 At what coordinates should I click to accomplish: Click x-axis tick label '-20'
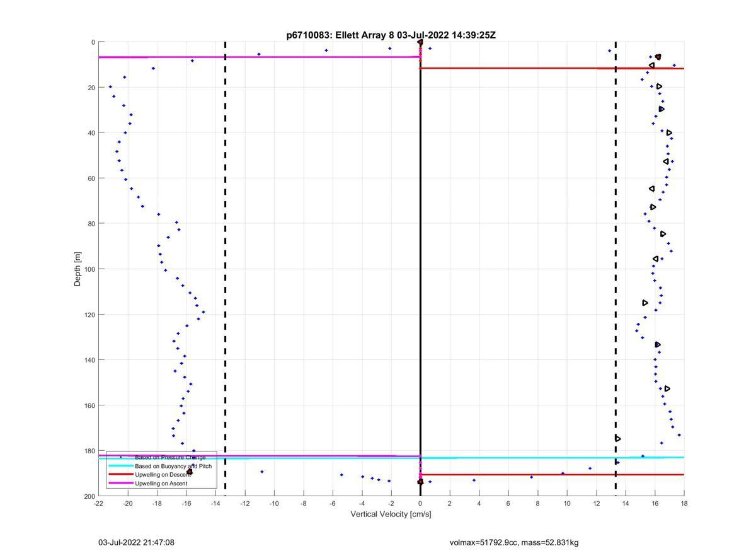coord(127,503)
